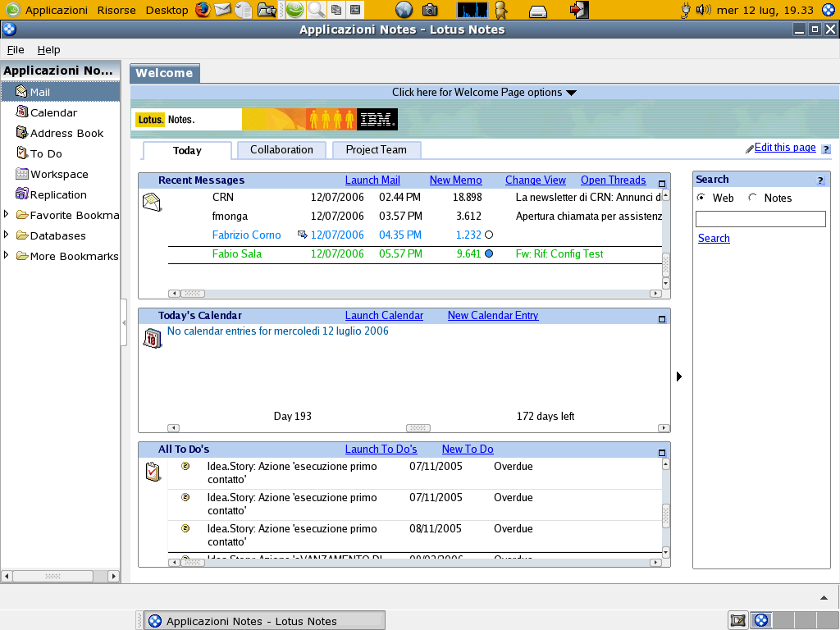Click the Launch To Do's link
The width and height of the screenshot is (840, 630).
pyautogui.click(x=381, y=450)
